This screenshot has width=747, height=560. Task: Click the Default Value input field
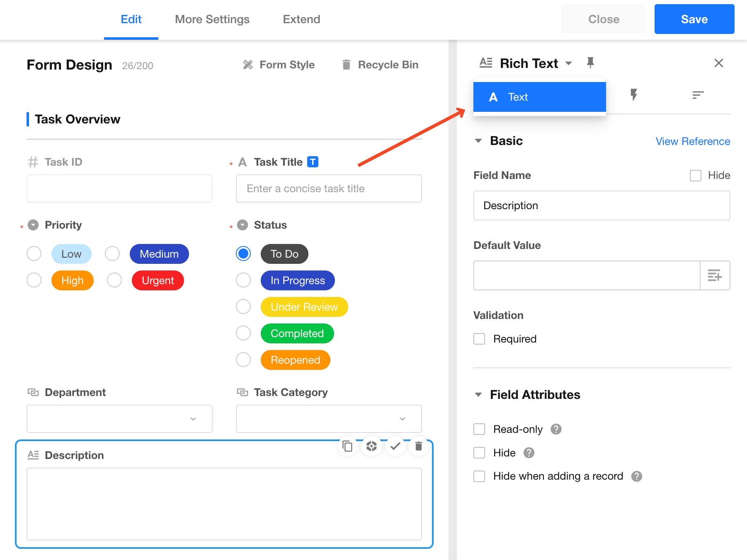[x=587, y=275]
